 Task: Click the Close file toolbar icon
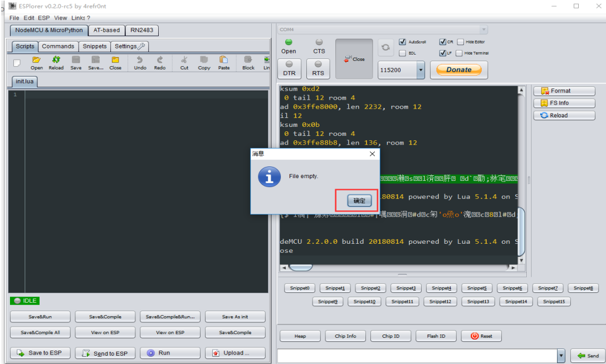point(115,62)
